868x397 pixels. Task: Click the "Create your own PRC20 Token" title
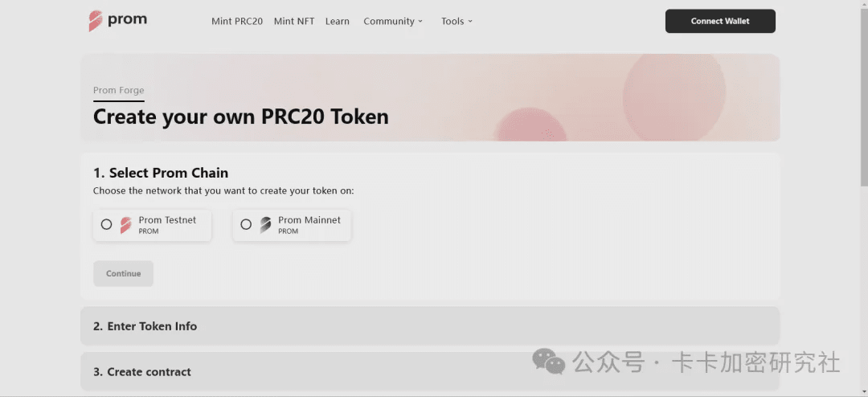click(x=241, y=117)
